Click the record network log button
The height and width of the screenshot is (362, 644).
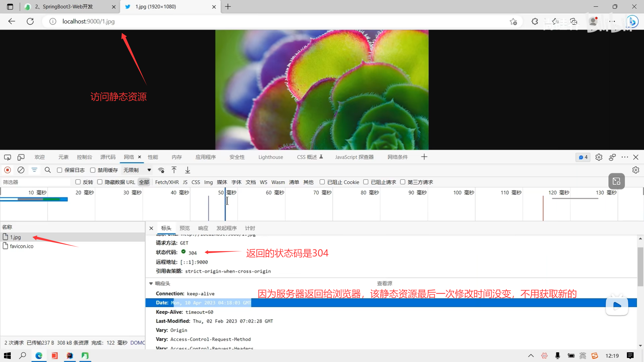[7, 170]
